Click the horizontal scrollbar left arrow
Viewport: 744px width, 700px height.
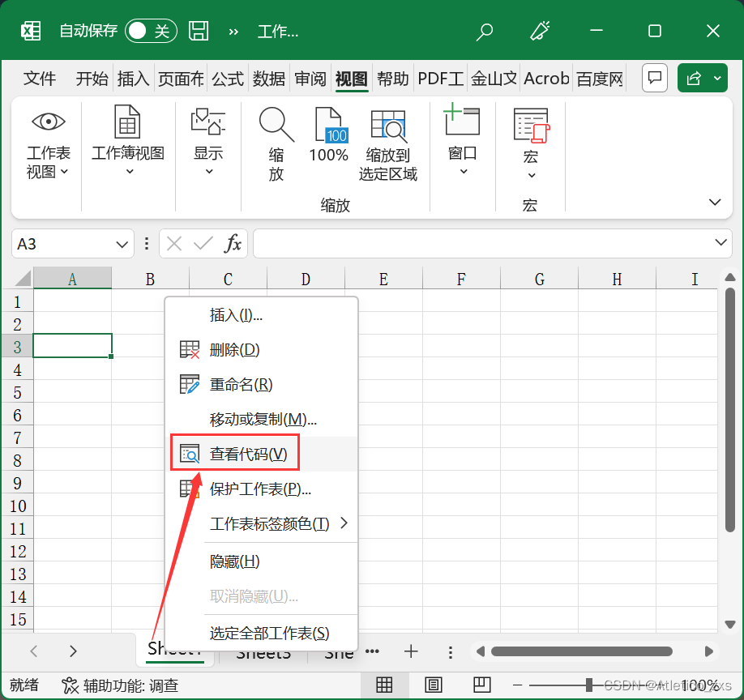(x=481, y=651)
